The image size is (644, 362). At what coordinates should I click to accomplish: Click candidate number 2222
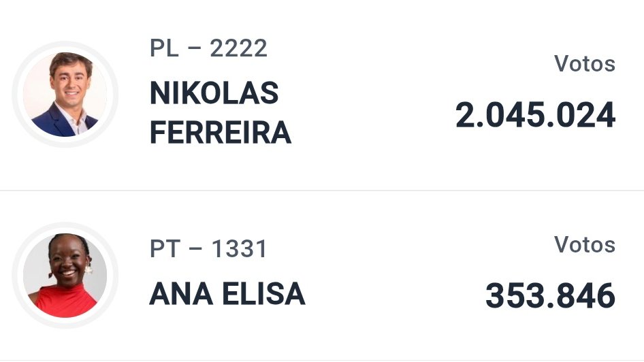point(239,48)
